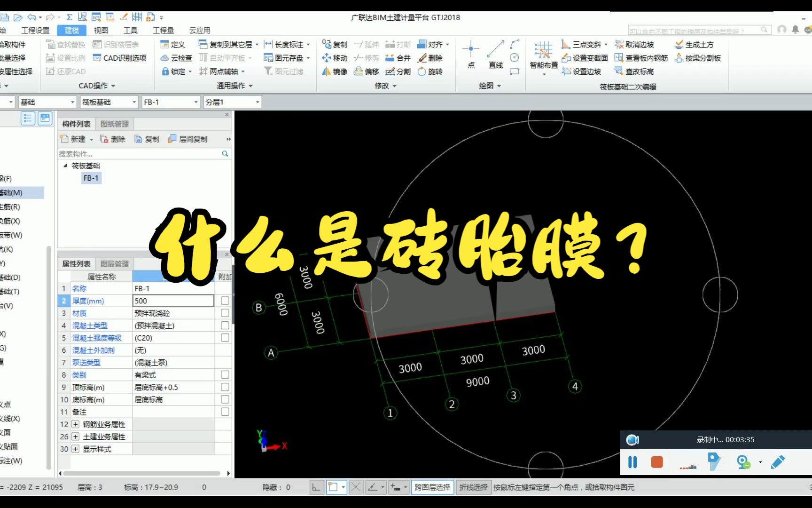Click 删除 in component list
The width and height of the screenshot is (812, 508).
113,139
